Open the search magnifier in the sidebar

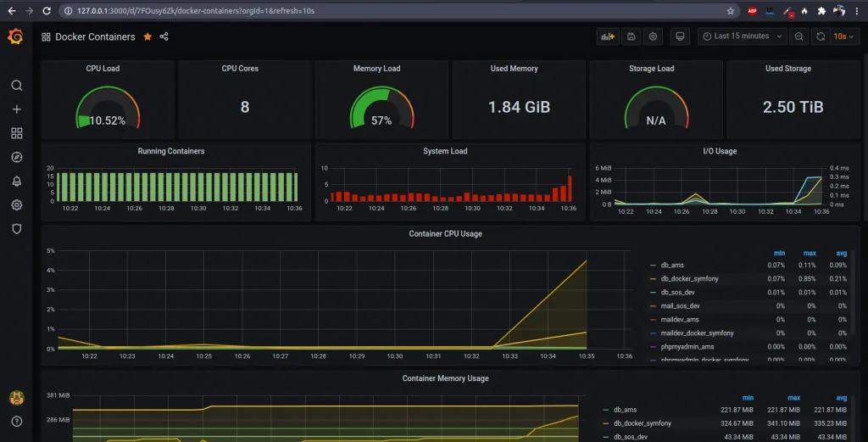[x=16, y=86]
